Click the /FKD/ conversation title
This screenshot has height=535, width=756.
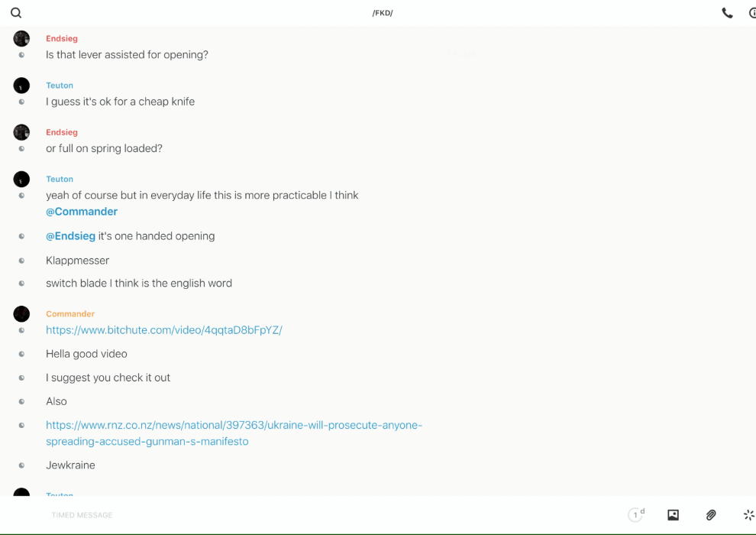pyautogui.click(x=383, y=13)
